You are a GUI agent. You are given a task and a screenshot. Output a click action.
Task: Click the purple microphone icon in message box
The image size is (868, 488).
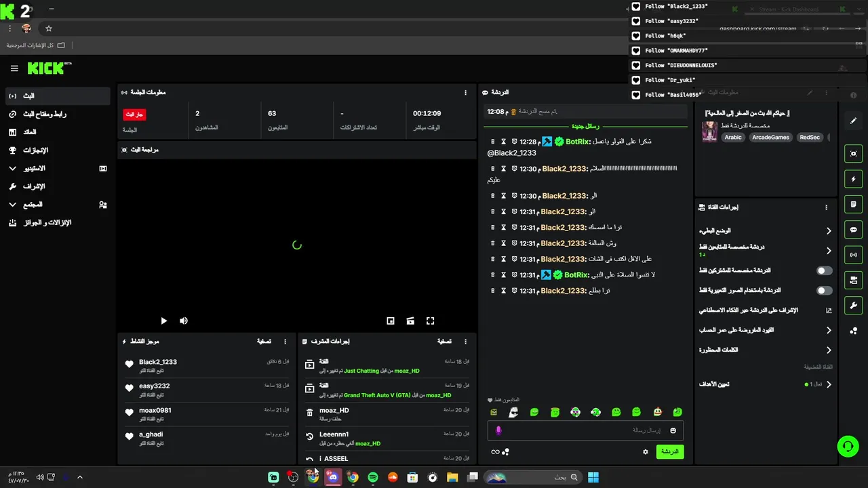click(498, 430)
